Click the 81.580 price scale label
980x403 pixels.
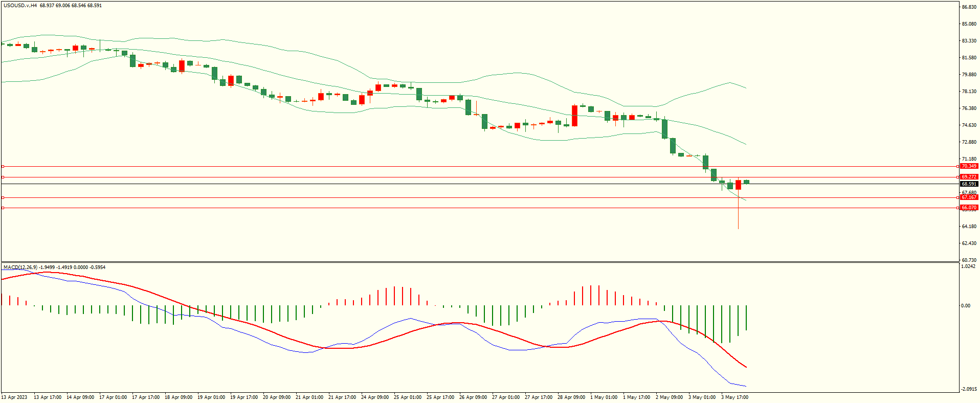click(x=969, y=58)
